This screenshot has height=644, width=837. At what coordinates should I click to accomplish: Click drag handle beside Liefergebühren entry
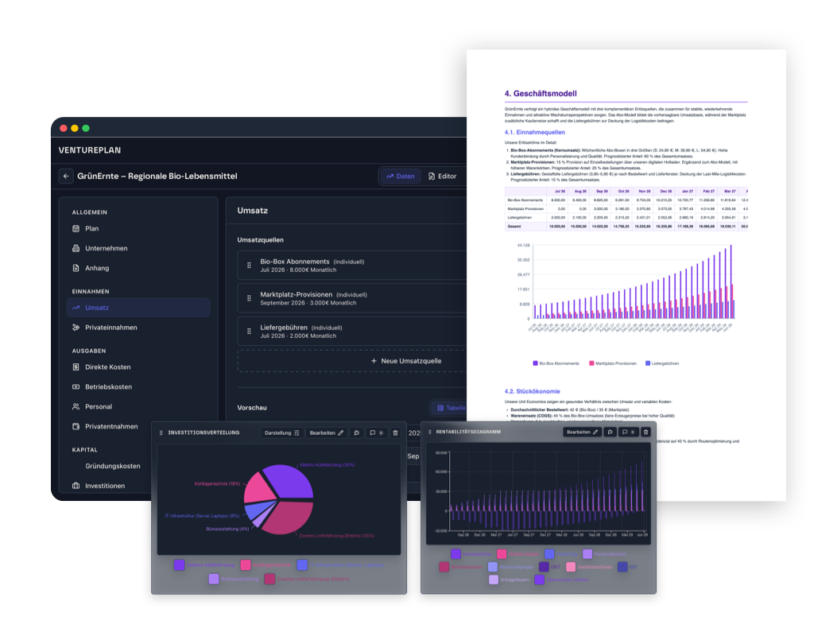coord(249,332)
